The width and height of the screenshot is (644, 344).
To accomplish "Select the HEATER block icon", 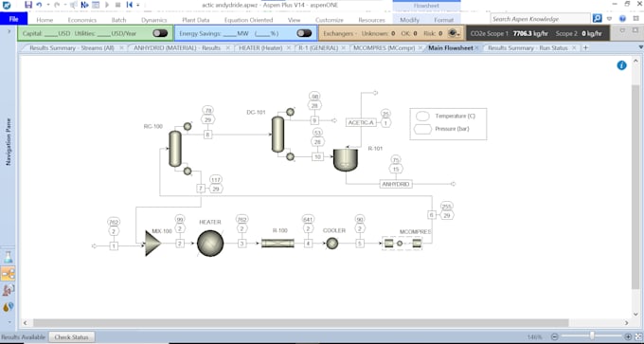I will click(x=210, y=244).
